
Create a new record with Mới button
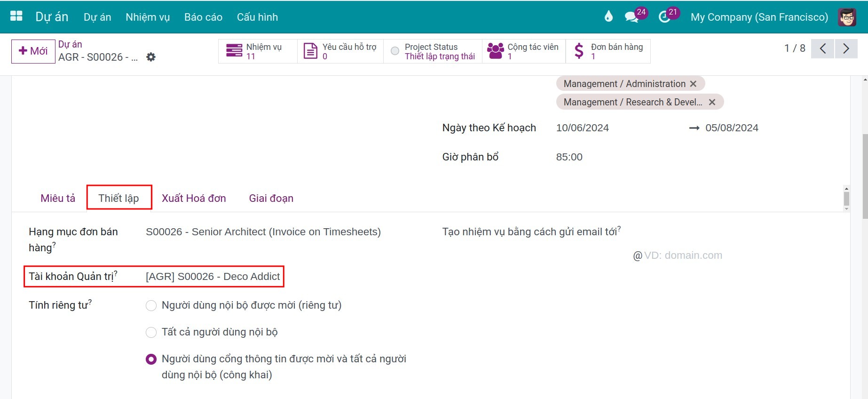(x=33, y=51)
